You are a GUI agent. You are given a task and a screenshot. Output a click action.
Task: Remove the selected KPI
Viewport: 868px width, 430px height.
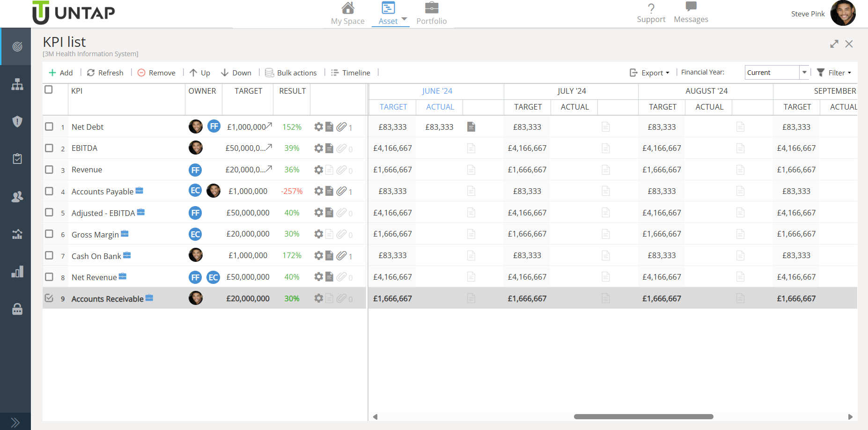point(156,73)
